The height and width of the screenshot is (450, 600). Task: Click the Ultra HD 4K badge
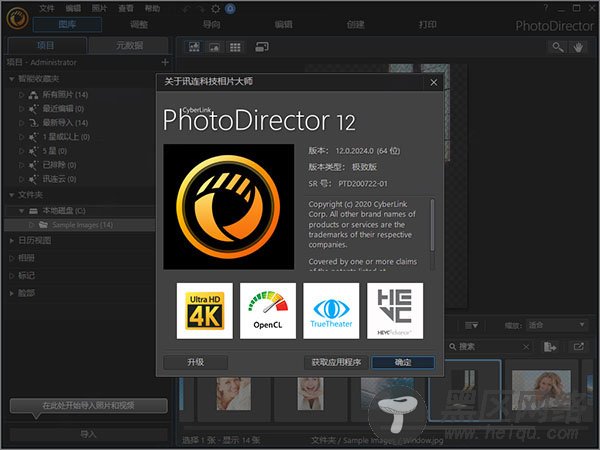click(x=205, y=311)
